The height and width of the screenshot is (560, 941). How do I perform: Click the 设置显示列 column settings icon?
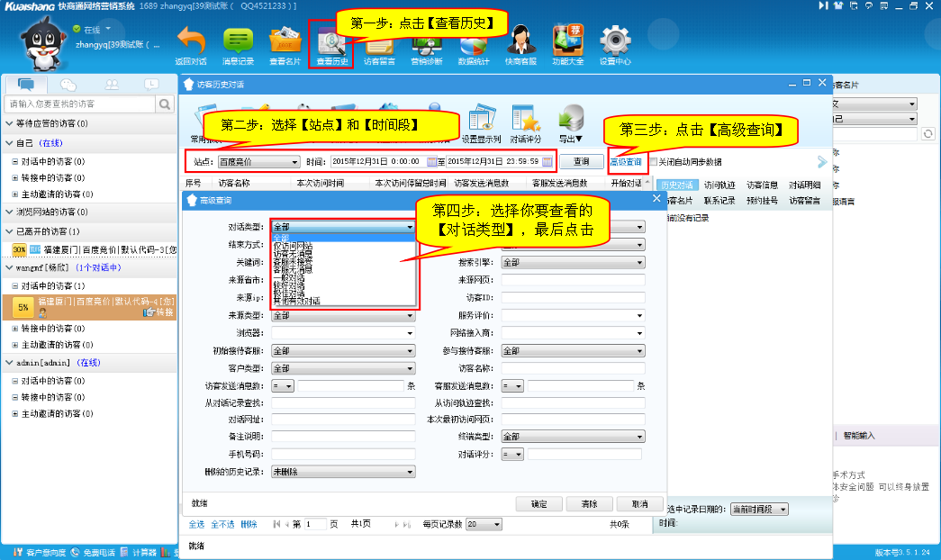[481, 122]
